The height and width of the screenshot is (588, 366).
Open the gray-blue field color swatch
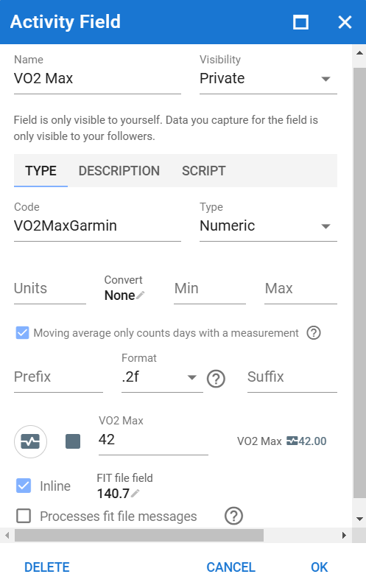(x=73, y=441)
